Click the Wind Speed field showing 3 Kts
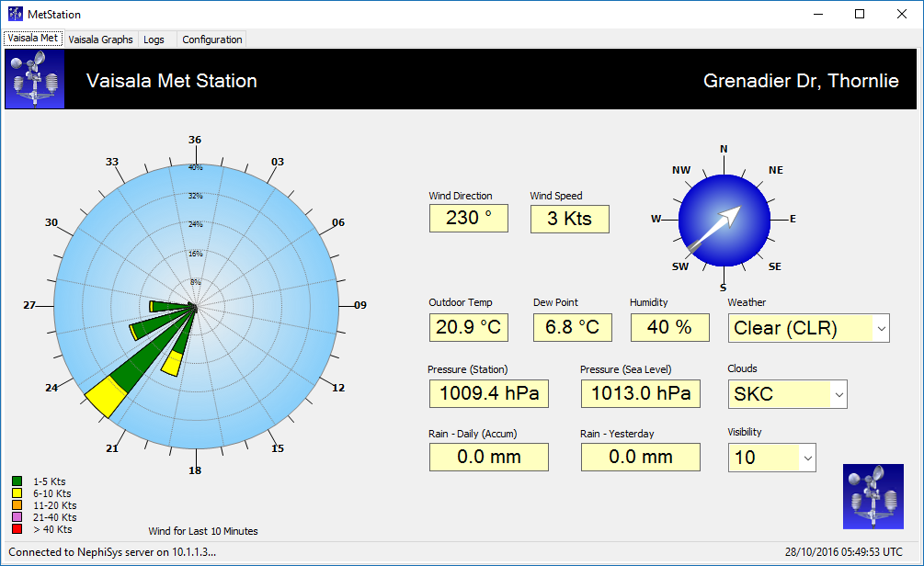This screenshot has height=566, width=924. (570, 219)
